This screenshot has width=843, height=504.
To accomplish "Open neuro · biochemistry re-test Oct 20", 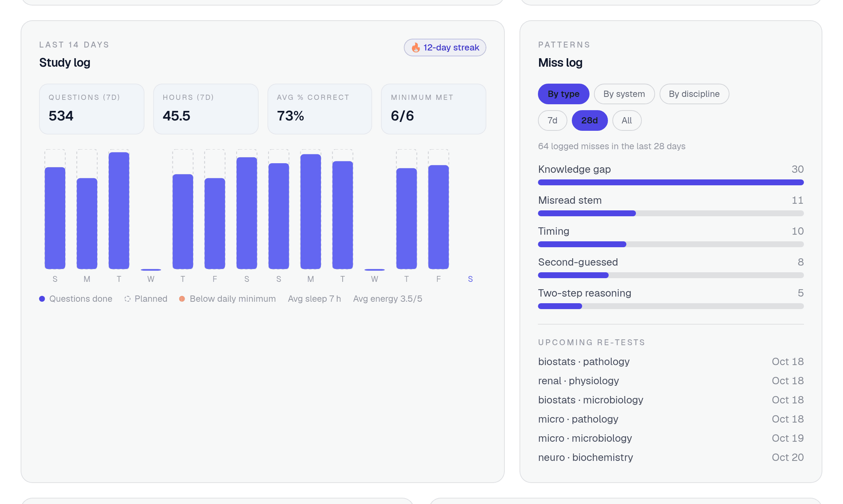I will (671, 457).
